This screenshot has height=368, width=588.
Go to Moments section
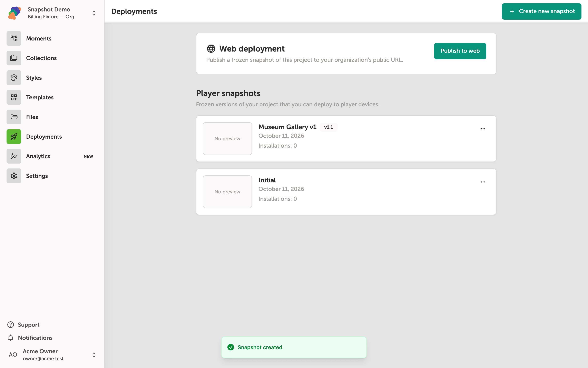(x=39, y=38)
